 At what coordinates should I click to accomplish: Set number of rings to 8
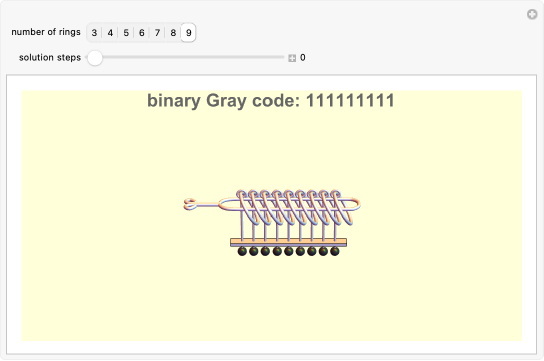(x=173, y=33)
